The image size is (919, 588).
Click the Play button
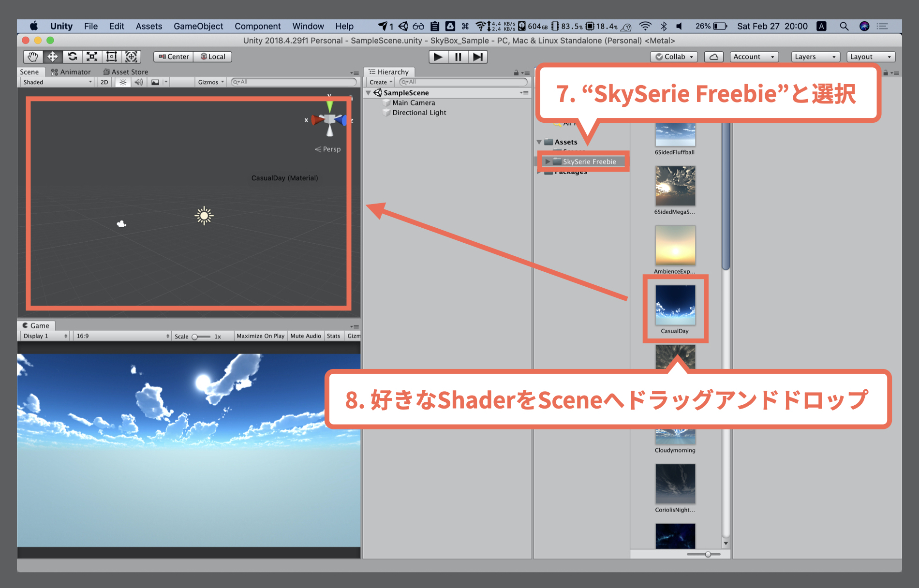coord(438,57)
